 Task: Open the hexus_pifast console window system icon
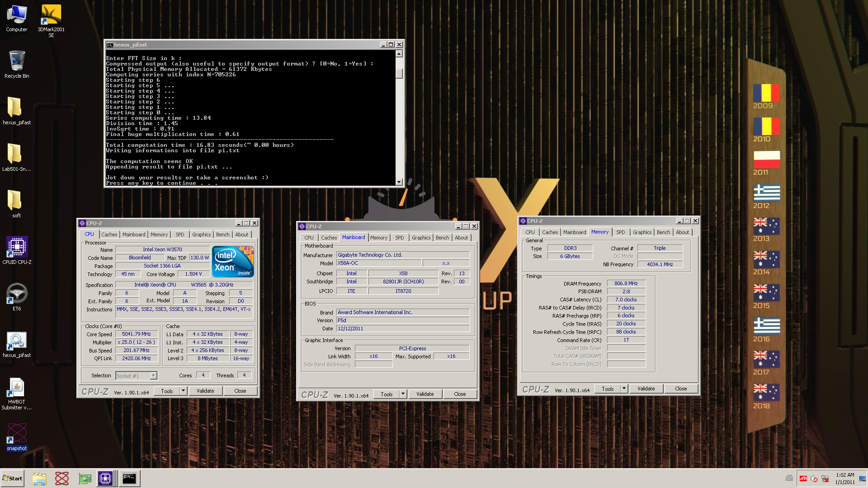point(109,45)
